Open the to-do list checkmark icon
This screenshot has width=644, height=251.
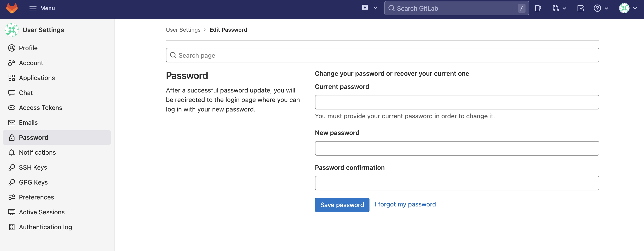click(x=580, y=8)
